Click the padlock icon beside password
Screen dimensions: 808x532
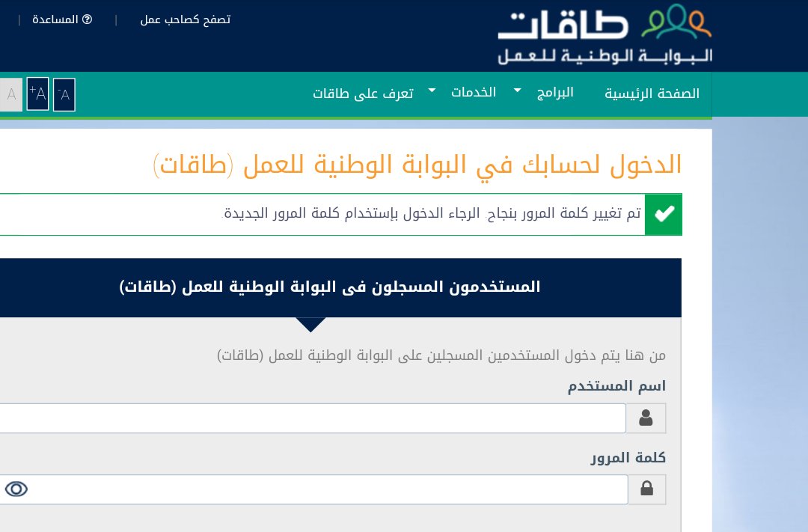pos(646,489)
